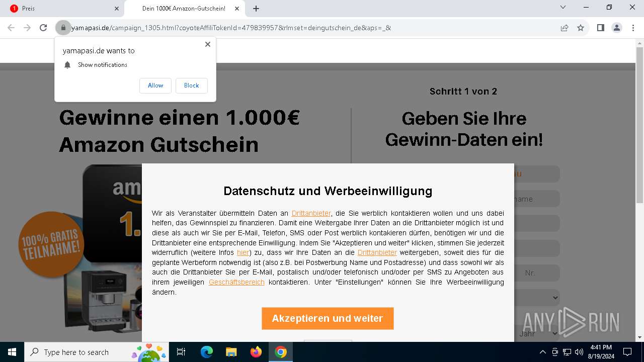Reload the page with the refresh icon
Viewport: 644px width, 362px height.
[43, 28]
